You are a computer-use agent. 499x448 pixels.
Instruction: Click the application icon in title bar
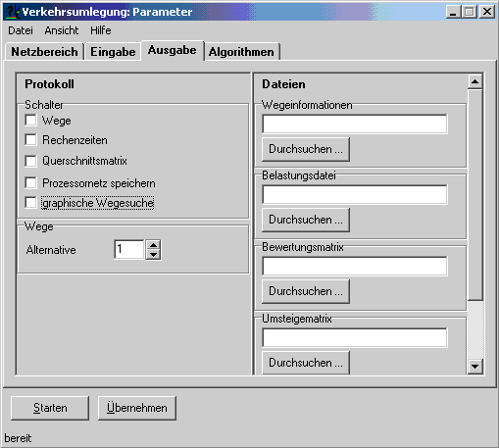[13, 12]
